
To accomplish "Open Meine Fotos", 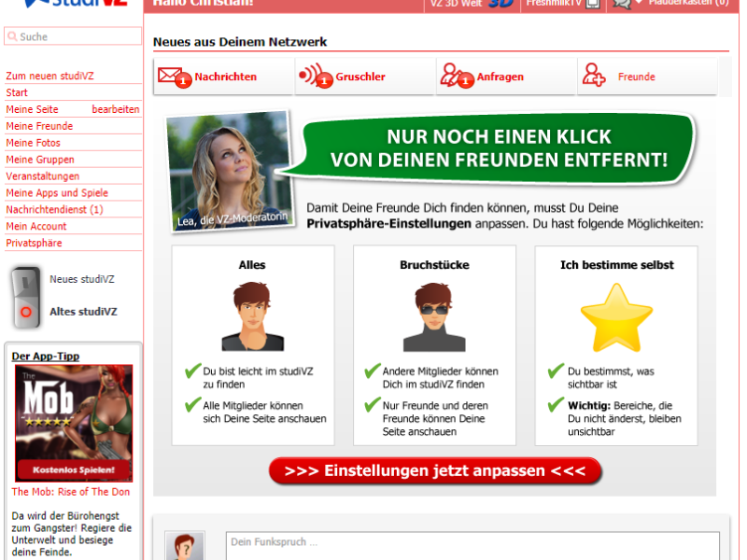I will point(33,143).
